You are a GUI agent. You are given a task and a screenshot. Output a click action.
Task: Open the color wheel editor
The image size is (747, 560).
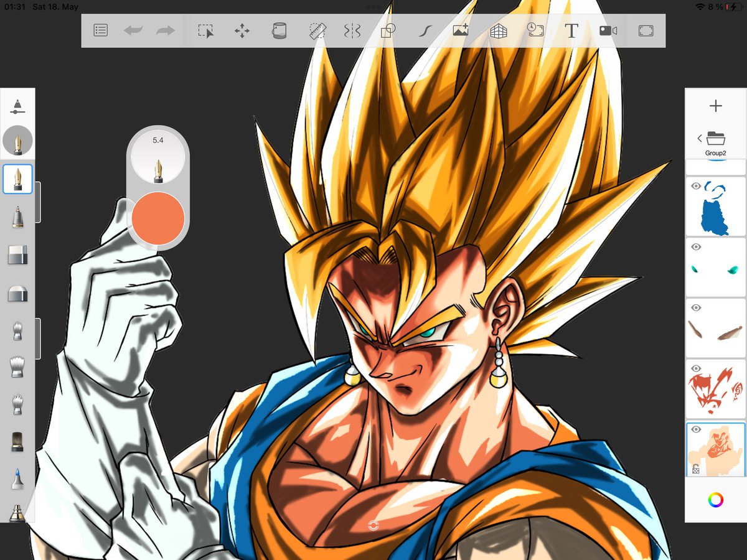click(x=716, y=500)
